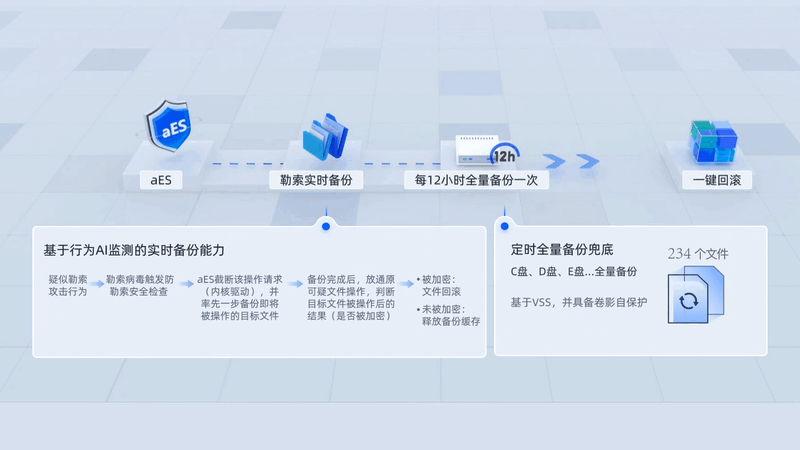Click the bullet 未被加密：释放备份缓存
The image size is (800, 450).
(x=448, y=315)
